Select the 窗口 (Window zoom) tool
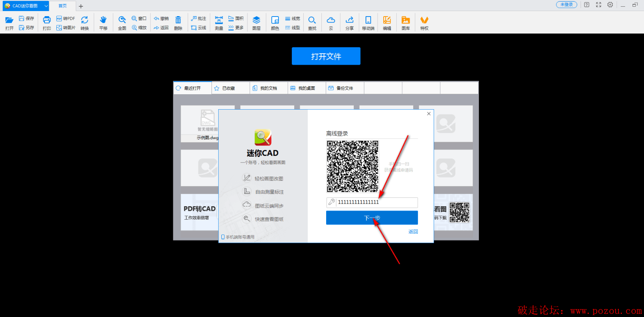The height and width of the screenshot is (317, 644). pos(139,19)
